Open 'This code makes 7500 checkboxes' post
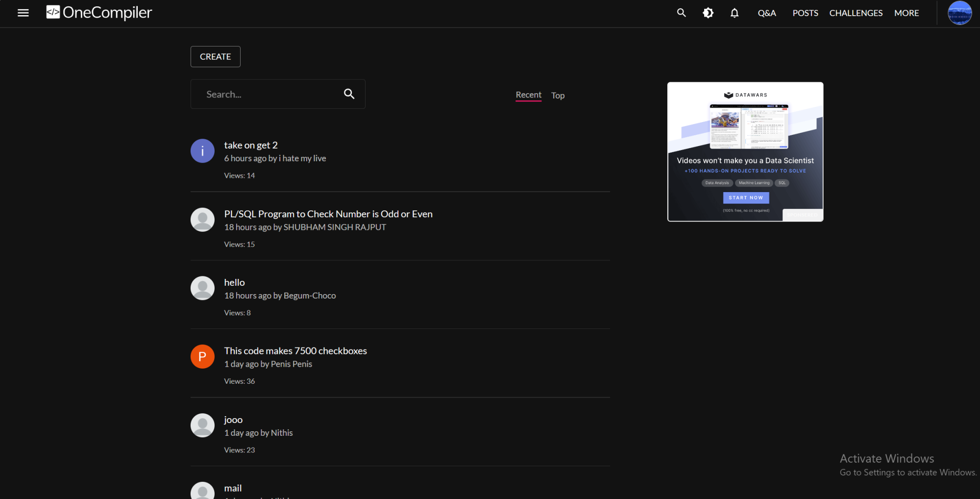Viewport: 980px width, 499px height. (295, 351)
